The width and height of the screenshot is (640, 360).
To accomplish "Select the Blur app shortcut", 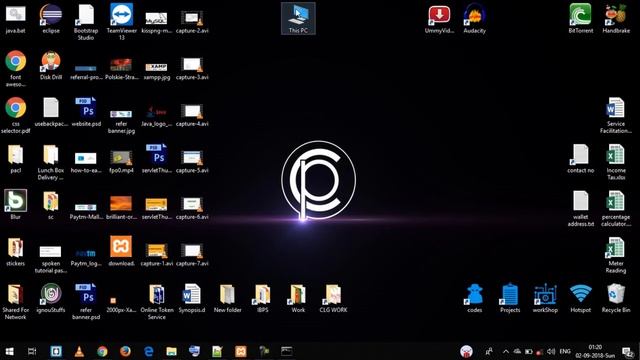I will (x=16, y=204).
